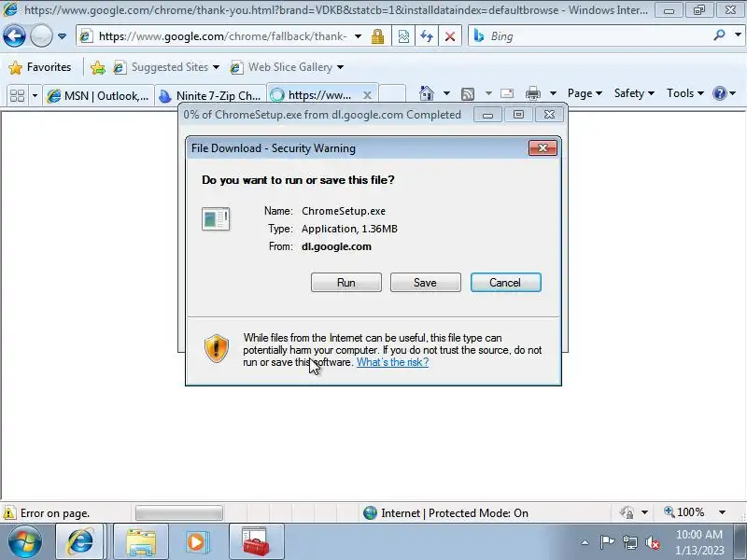This screenshot has height=560, width=747.
Task: Open Windows Explorer from the taskbar
Action: [141, 541]
